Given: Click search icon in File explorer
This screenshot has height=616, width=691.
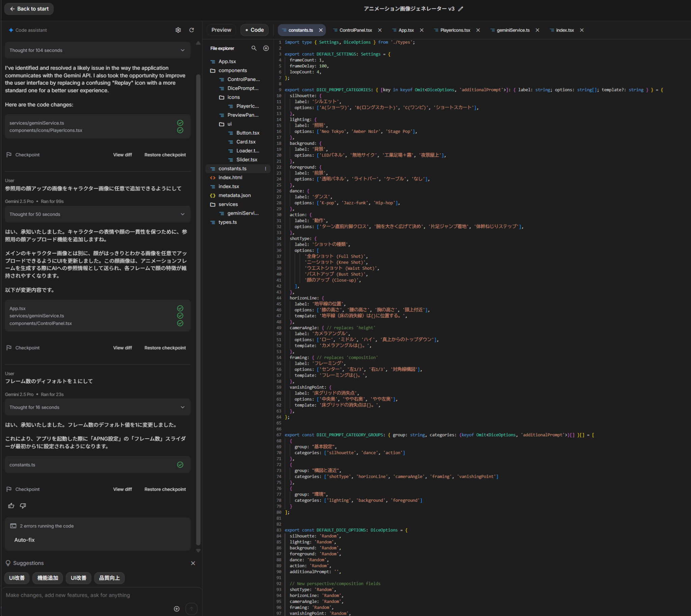Looking at the screenshot, I should coord(254,49).
